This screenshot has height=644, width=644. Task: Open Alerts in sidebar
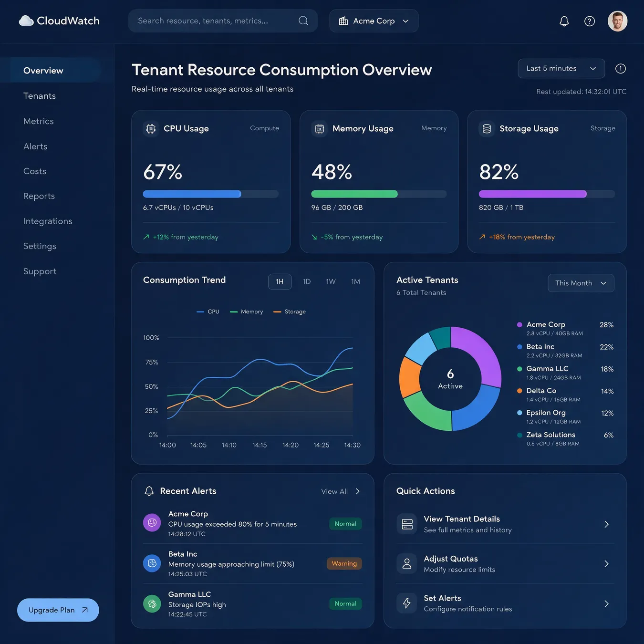[x=35, y=146]
